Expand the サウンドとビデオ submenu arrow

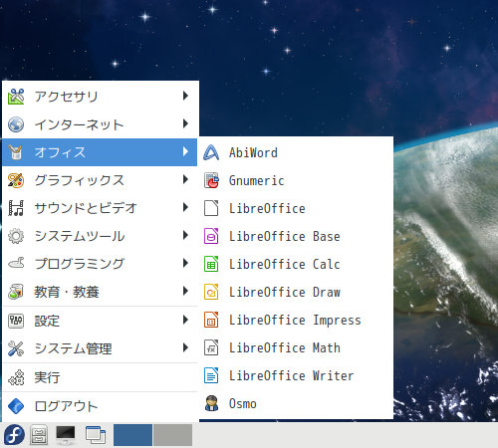coord(185,207)
